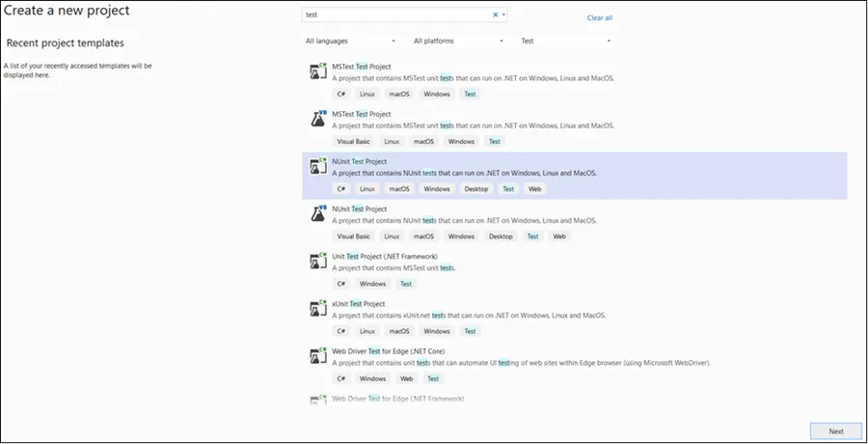868x444 pixels.
Task: Click the xUnit Test Project icon
Action: (316, 308)
